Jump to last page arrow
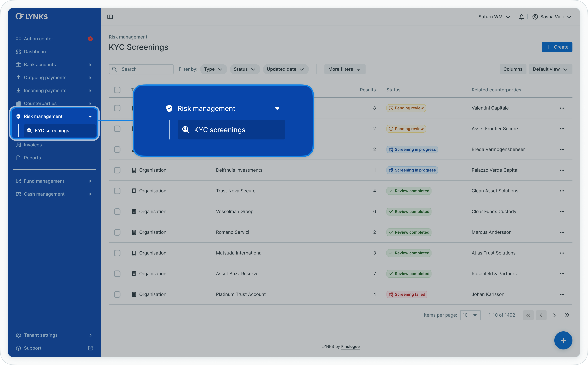588x365 pixels. [567, 315]
